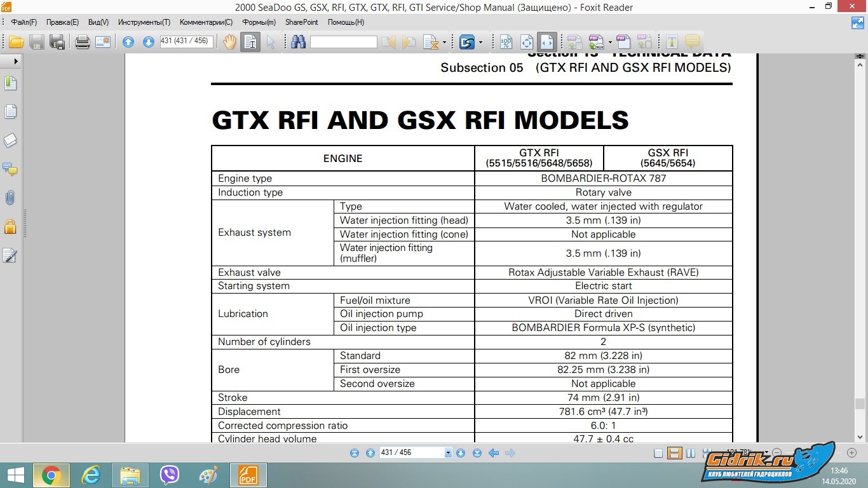The height and width of the screenshot is (488, 868).
Task: Activate the Select Text tool
Action: [x=250, y=43]
